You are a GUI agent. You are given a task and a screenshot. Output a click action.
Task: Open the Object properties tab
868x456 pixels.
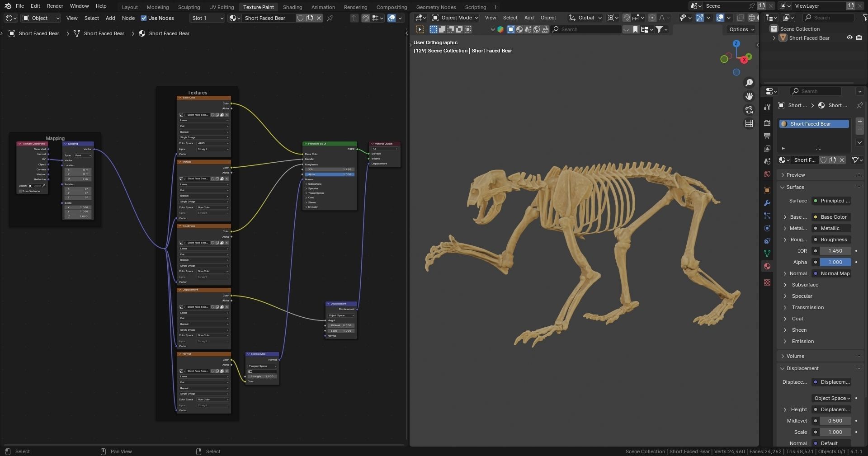coord(767,190)
